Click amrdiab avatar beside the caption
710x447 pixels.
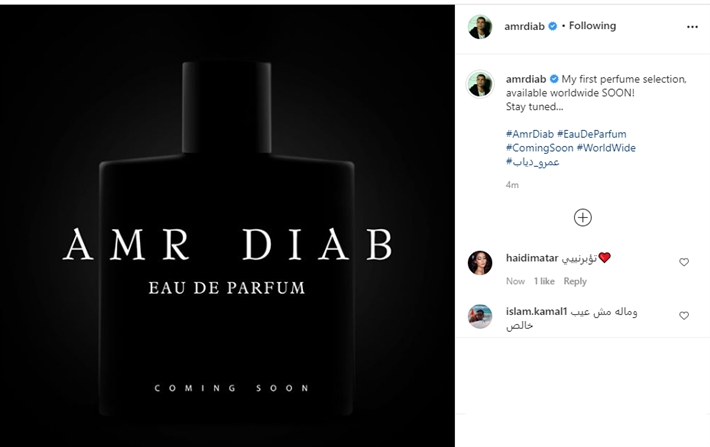tap(480, 84)
